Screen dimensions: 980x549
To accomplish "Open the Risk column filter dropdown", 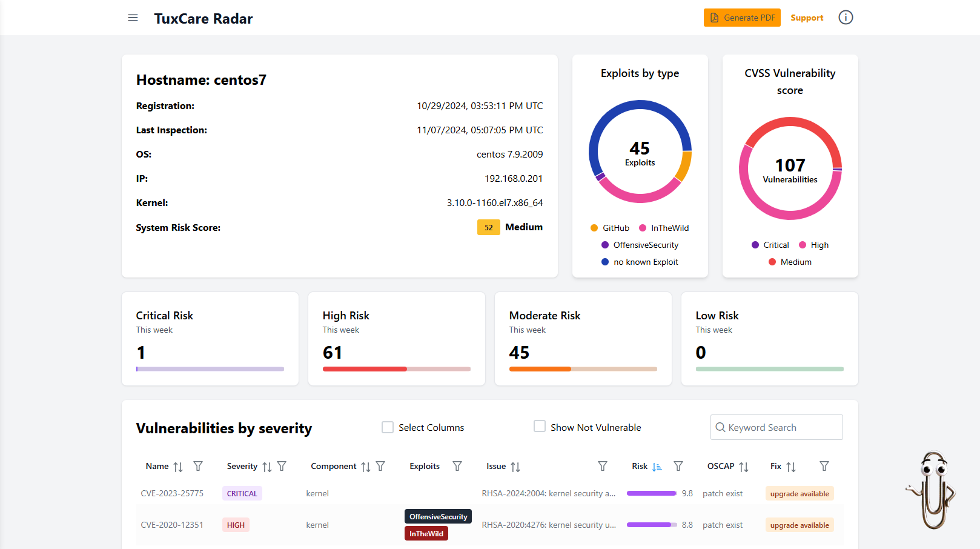I will pos(678,467).
